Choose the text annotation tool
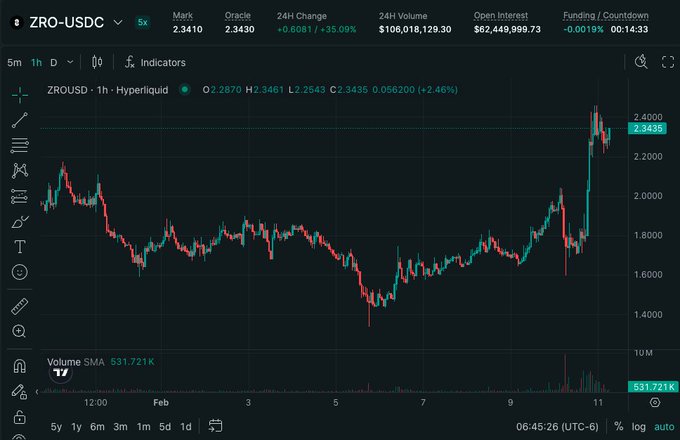This screenshot has height=440, width=680. click(x=20, y=246)
